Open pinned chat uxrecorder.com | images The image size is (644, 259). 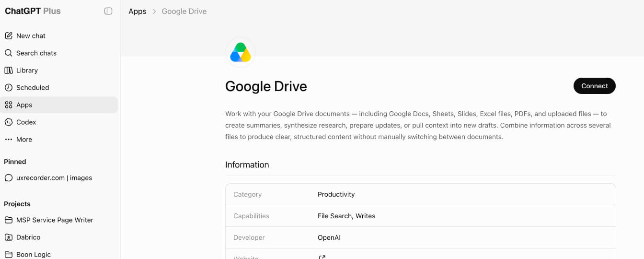coord(59,177)
